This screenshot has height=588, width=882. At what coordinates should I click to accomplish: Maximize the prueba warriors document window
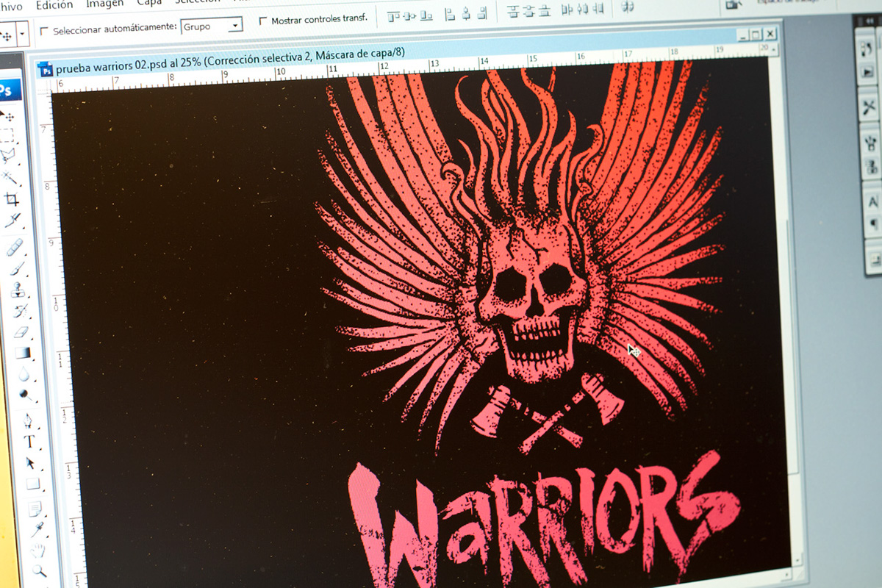coord(756,34)
